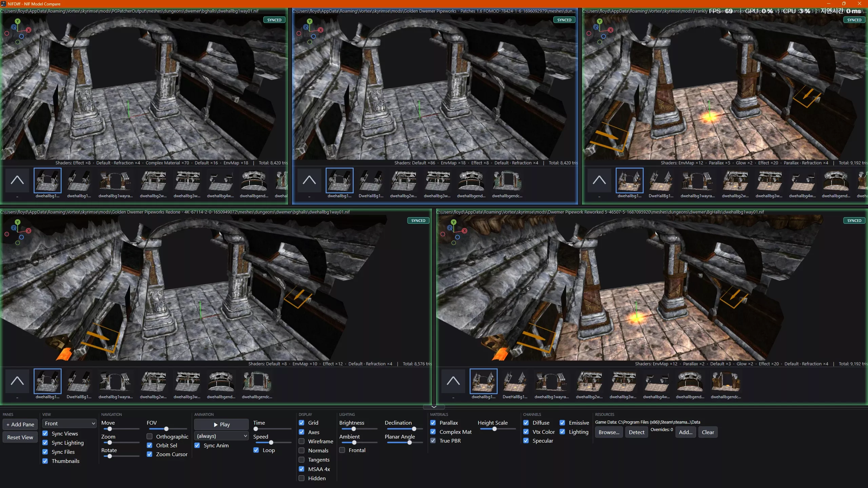Viewport: 868px width, 488px height.
Task: Collapse the bottom control panel with the chevron
Action: pos(434,406)
